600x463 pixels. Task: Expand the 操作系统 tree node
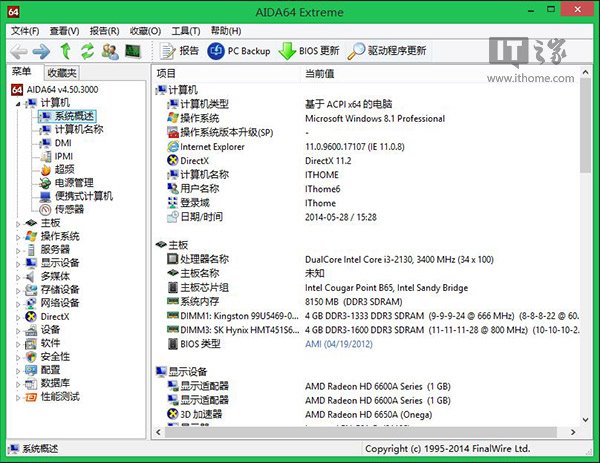(18, 237)
